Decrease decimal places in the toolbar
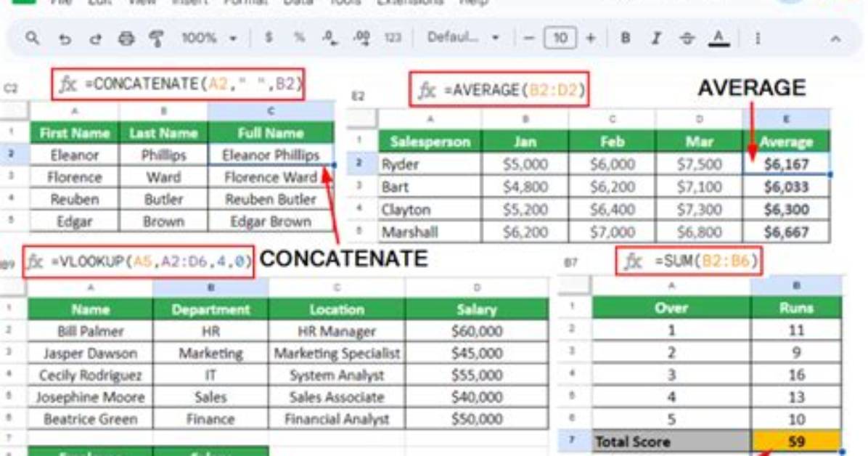Screen dimensions: 868x456 329,38
